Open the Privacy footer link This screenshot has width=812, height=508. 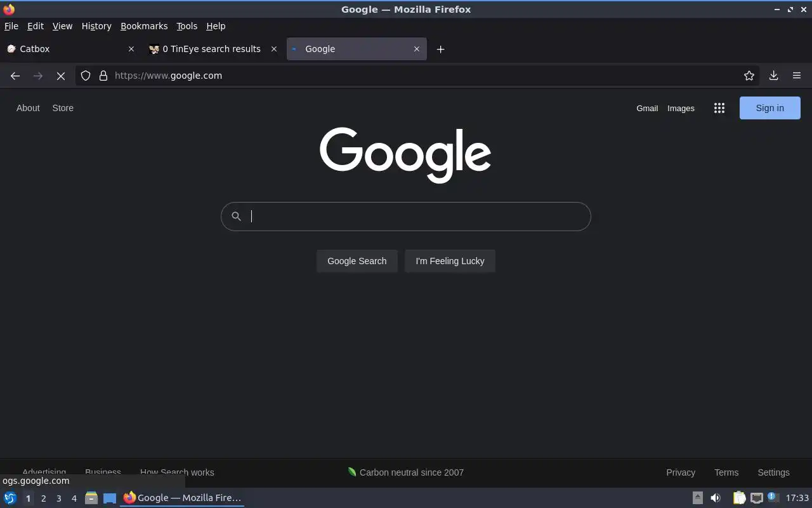[681, 472]
